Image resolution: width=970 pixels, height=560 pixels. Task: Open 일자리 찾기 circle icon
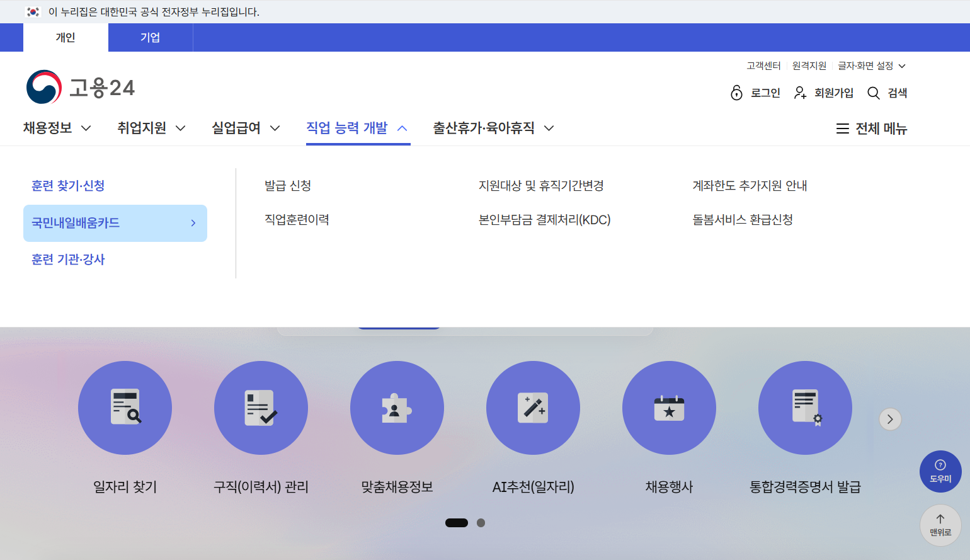tap(125, 408)
